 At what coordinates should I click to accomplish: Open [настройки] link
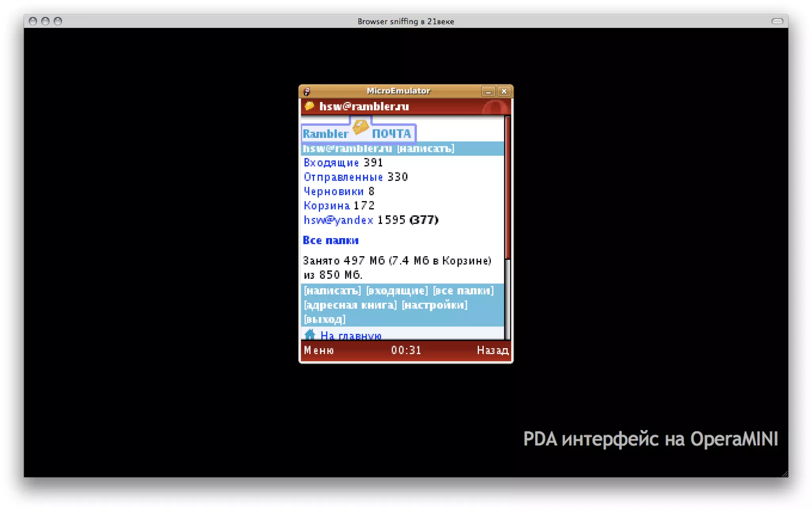[435, 305]
